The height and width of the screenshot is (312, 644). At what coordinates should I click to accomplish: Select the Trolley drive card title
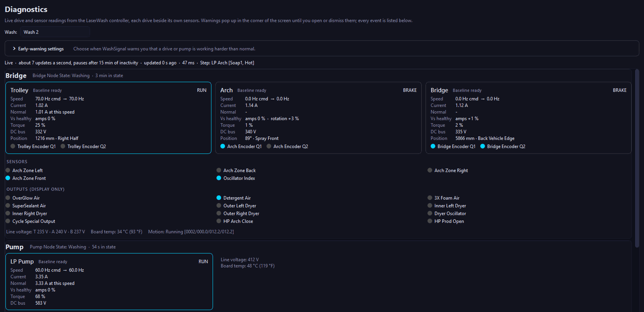(19, 90)
